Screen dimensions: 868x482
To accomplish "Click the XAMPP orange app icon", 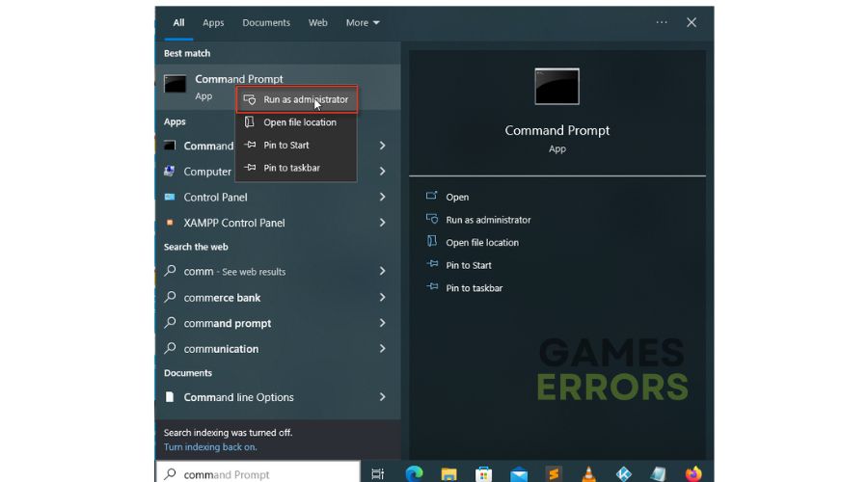I will click(x=170, y=223).
